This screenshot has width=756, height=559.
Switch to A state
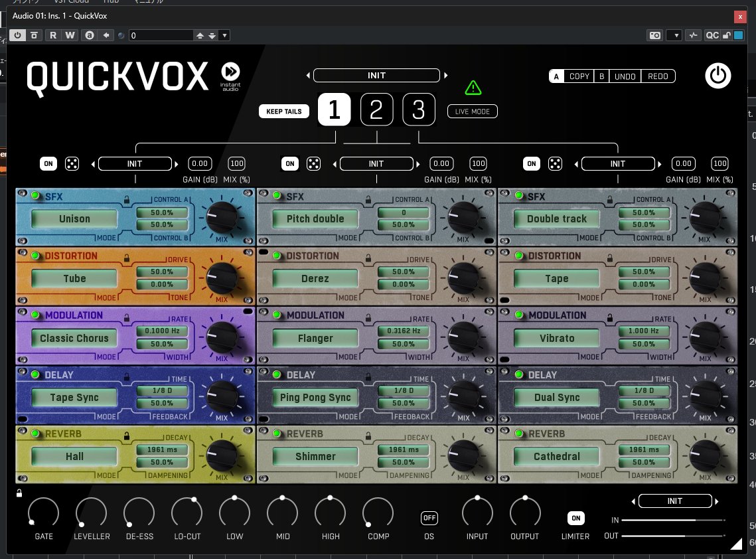tap(556, 76)
